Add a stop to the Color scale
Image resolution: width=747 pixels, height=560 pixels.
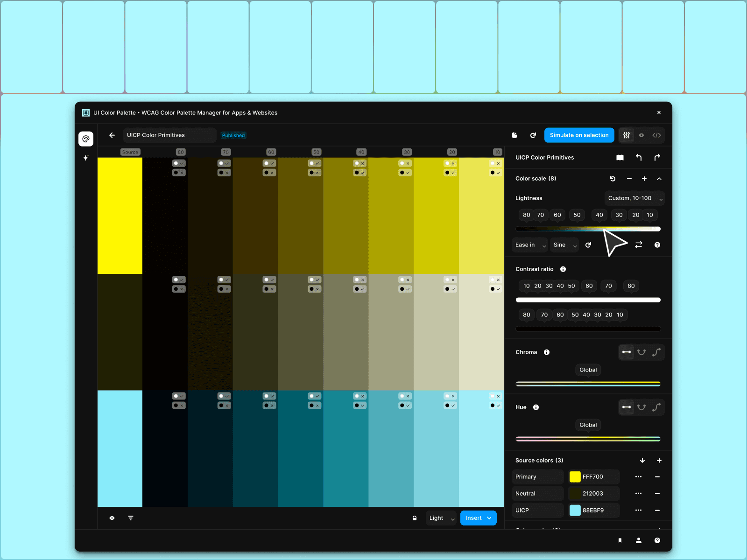(644, 179)
